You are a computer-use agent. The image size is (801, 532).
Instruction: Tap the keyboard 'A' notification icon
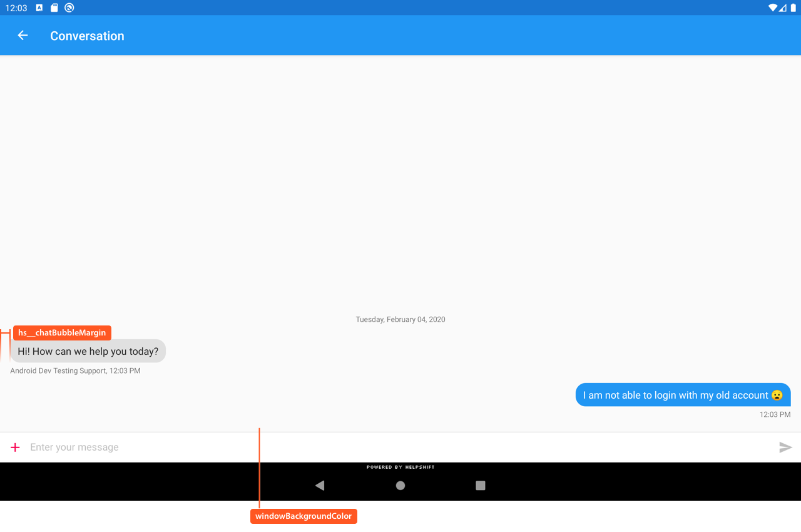39,8
